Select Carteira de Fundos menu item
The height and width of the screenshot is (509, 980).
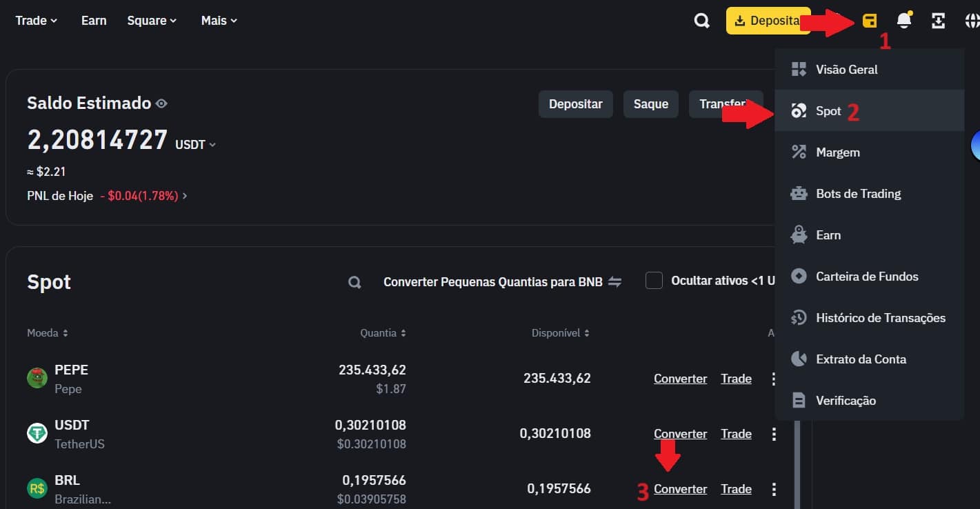870,276
